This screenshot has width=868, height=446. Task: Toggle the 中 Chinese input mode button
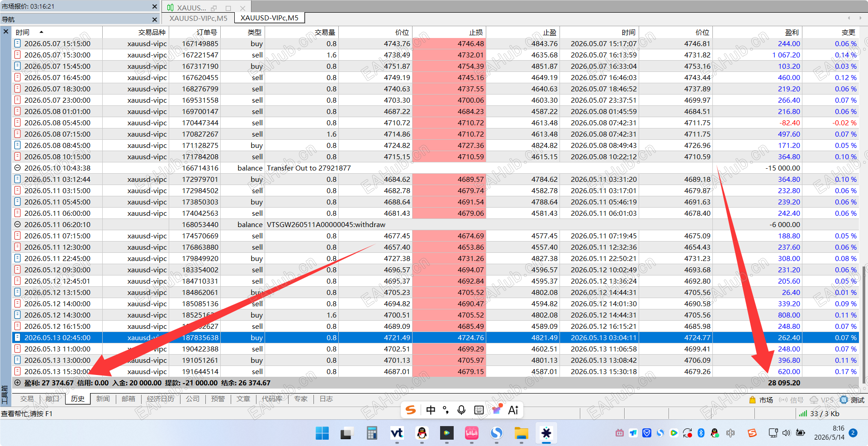tap(431, 410)
